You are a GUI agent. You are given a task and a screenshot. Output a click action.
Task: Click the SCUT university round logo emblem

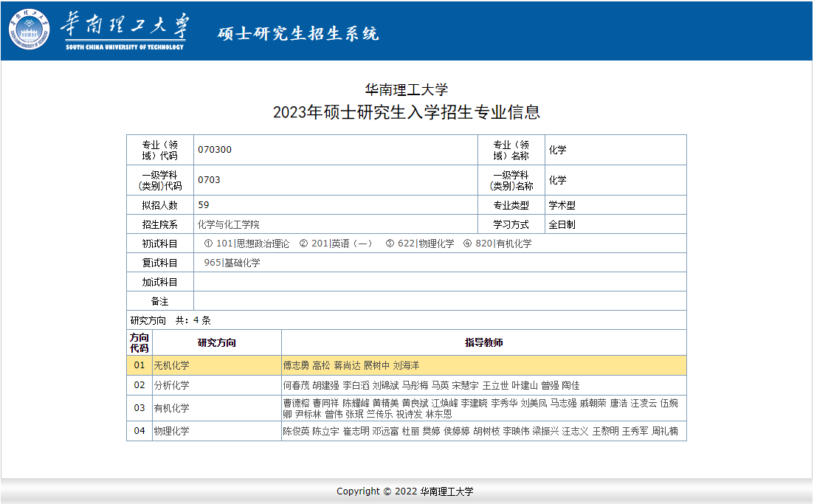pyautogui.click(x=29, y=30)
